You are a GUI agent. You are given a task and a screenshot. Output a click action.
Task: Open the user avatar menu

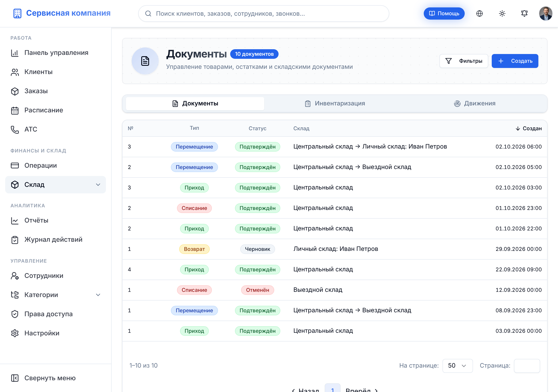pyautogui.click(x=545, y=13)
